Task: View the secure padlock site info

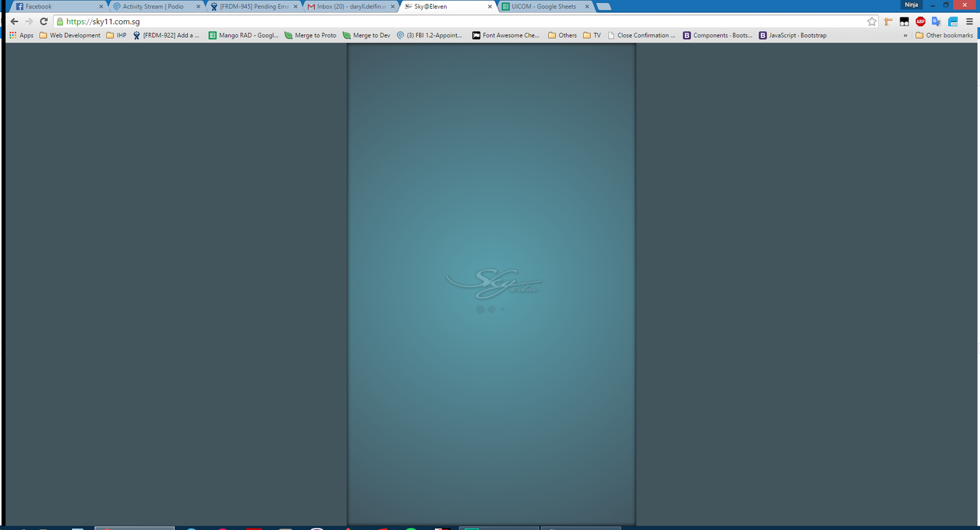Action: click(60, 21)
